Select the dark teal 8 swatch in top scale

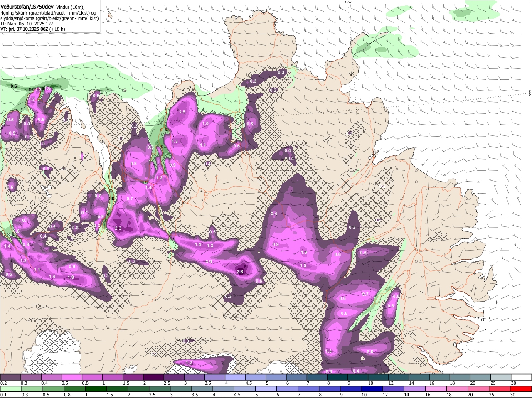coord(337,377)
